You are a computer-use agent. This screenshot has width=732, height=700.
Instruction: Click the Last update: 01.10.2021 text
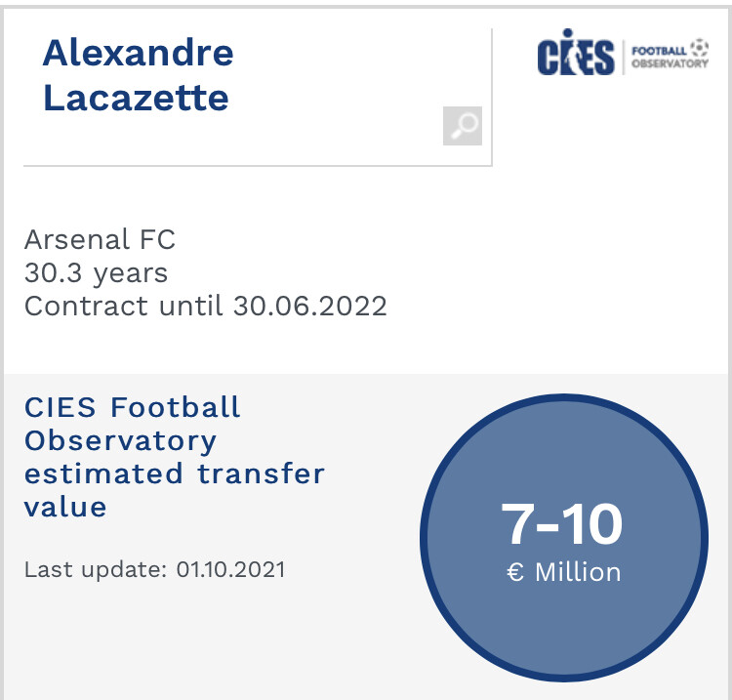154,569
